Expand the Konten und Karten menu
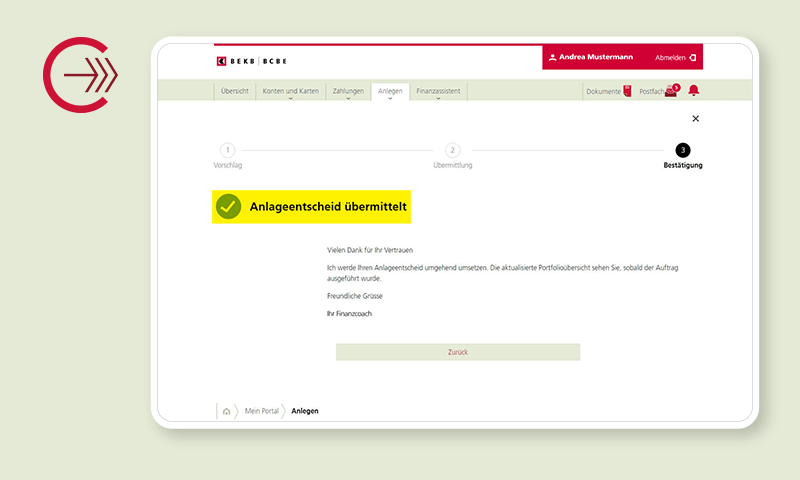Image resolution: width=800 pixels, height=480 pixels. (x=290, y=91)
